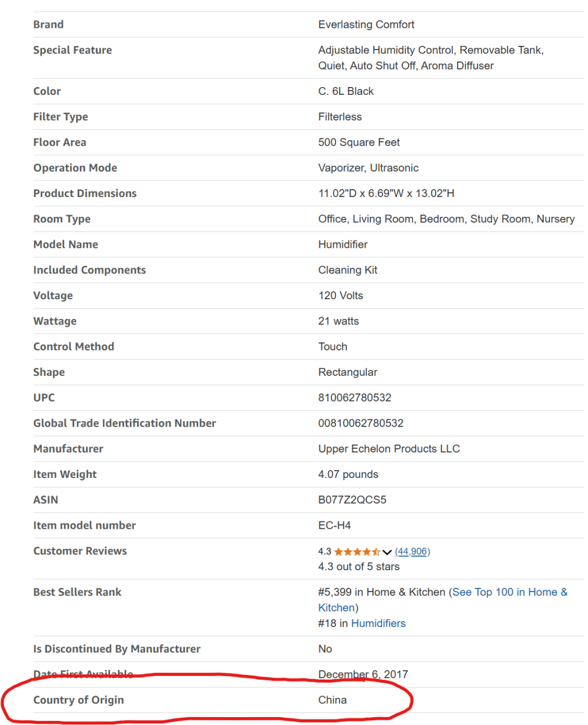This screenshot has height=725, width=588.
Task: Click the China value text
Action: (332, 700)
